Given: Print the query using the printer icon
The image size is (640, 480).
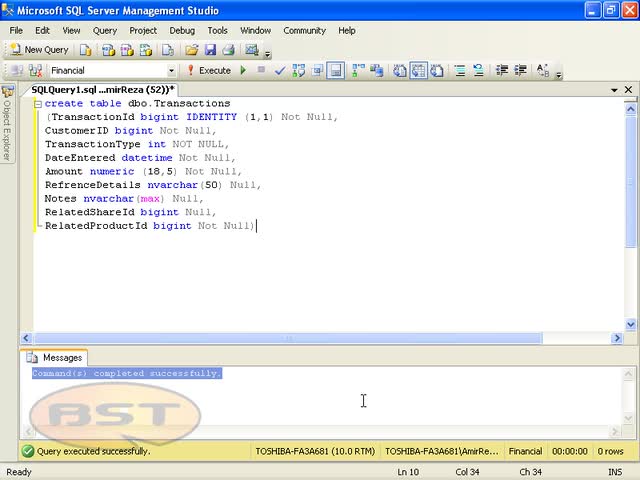Looking at the screenshot, I should click(229, 50).
